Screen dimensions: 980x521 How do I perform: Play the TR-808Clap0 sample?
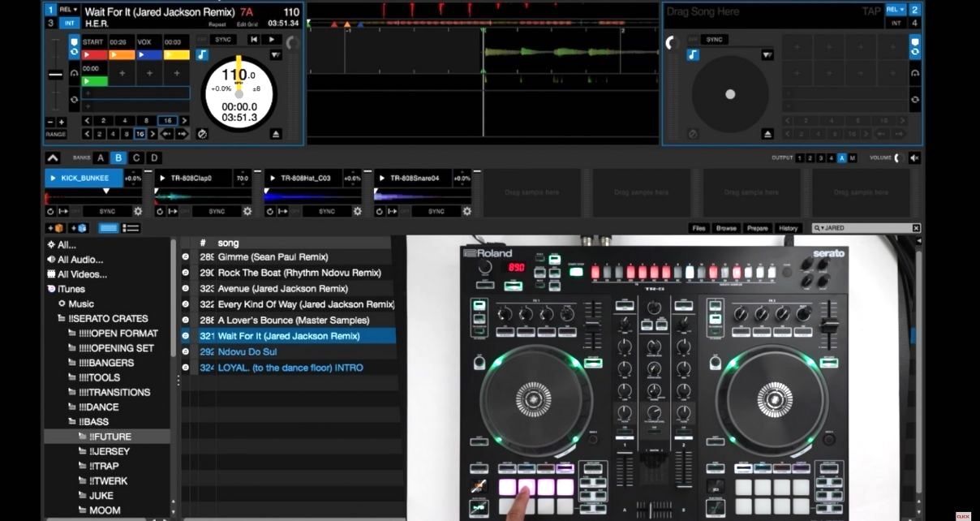[x=162, y=178]
